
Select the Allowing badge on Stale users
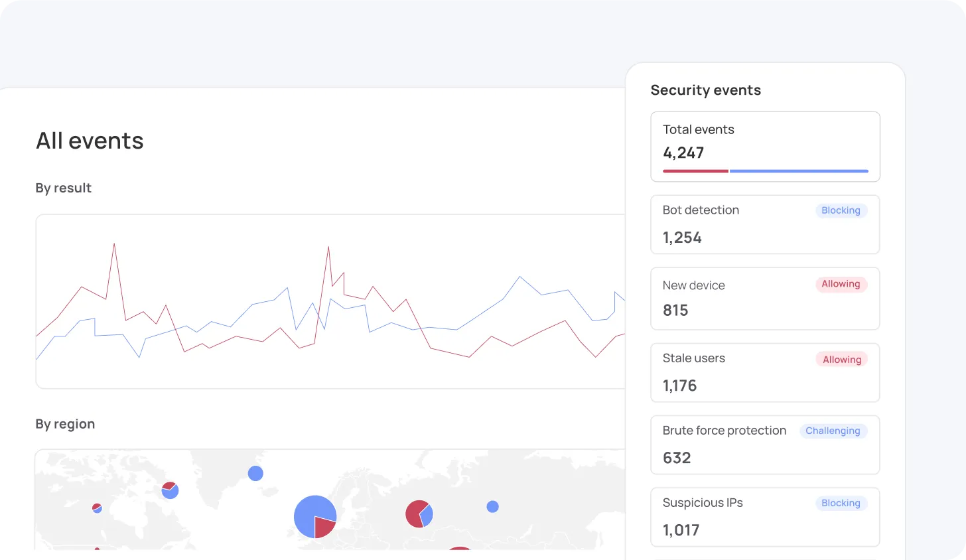841,360
